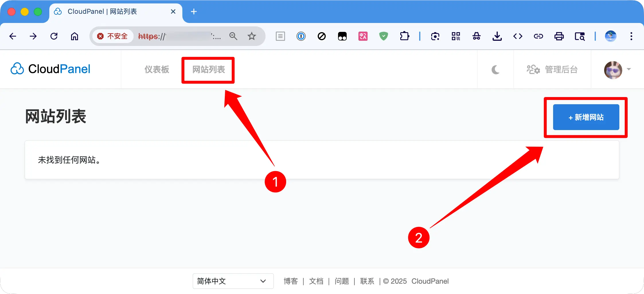Image resolution: width=644 pixels, height=294 pixels.
Task: Open the QR code generator icon
Action: coord(456,36)
